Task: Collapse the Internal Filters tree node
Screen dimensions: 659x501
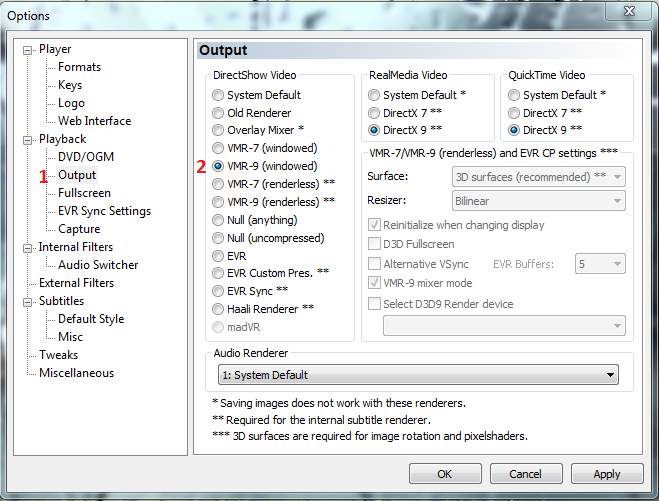Action: tap(27, 248)
